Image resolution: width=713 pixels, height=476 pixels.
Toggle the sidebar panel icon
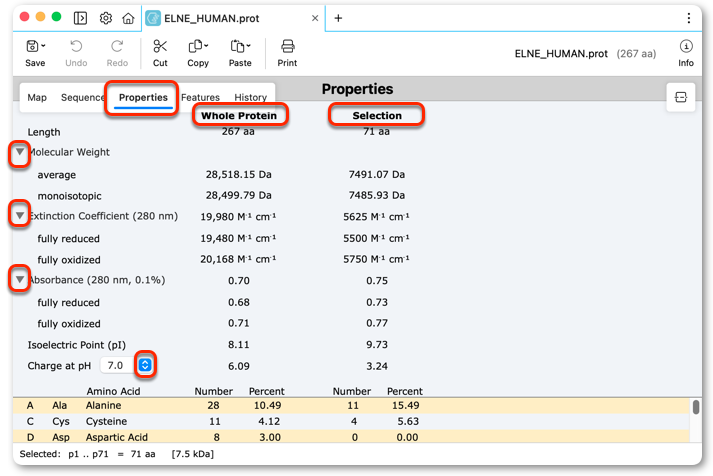[80, 18]
